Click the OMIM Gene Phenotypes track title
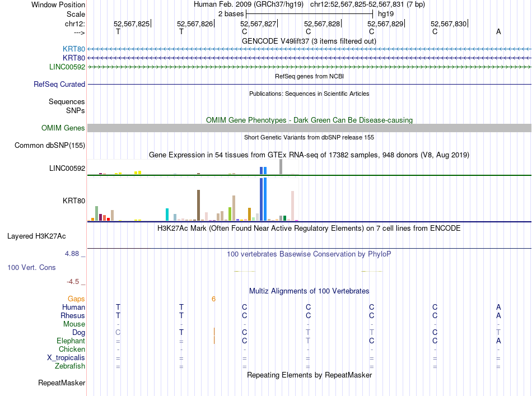The image size is (532, 396). click(309, 120)
